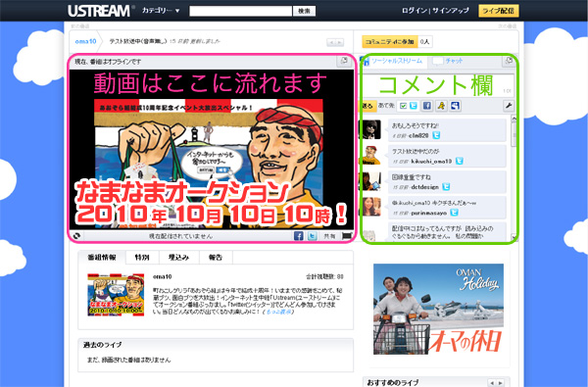Screen dimensions: 588x387
Task: Click the コミュニティに参加 button
Action: 390,41
